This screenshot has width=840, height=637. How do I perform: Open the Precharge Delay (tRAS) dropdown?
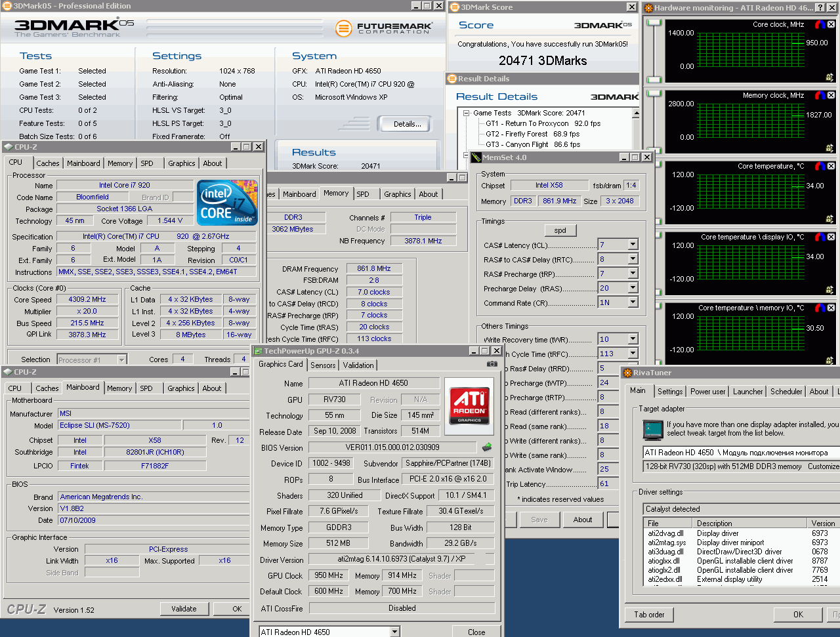coord(633,288)
